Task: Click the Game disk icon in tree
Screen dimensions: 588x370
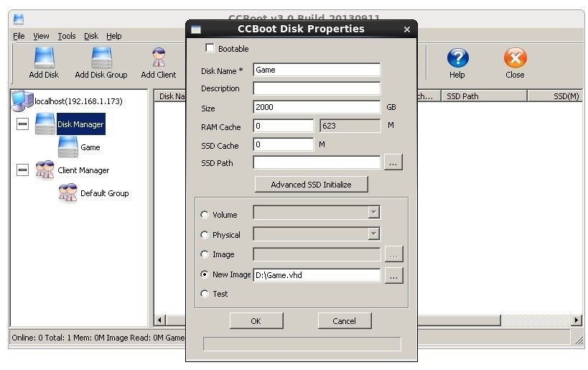Action: coord(68,147)
